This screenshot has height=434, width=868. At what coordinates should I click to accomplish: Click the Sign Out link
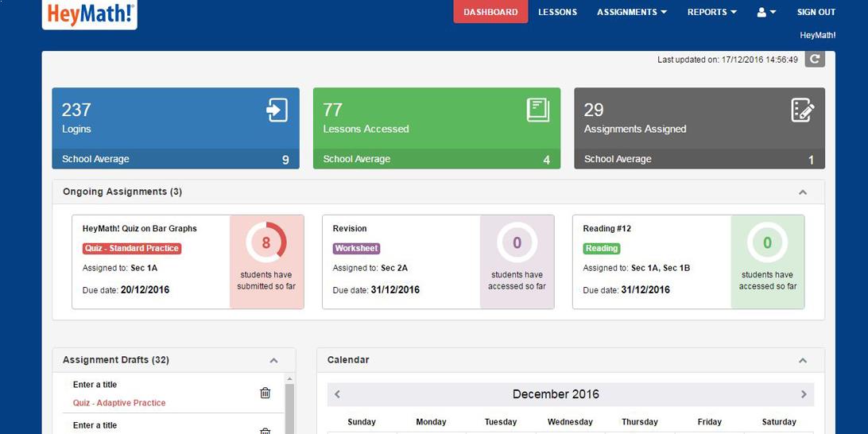pyautogui.click(x=816, y=12)
